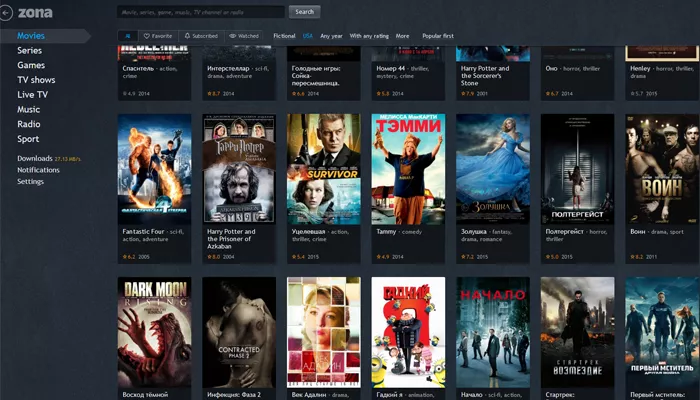Open the Survivor movie poster
Image resolution: width=700 pixels, height=400 pixels.
click(x=324, y=169)
